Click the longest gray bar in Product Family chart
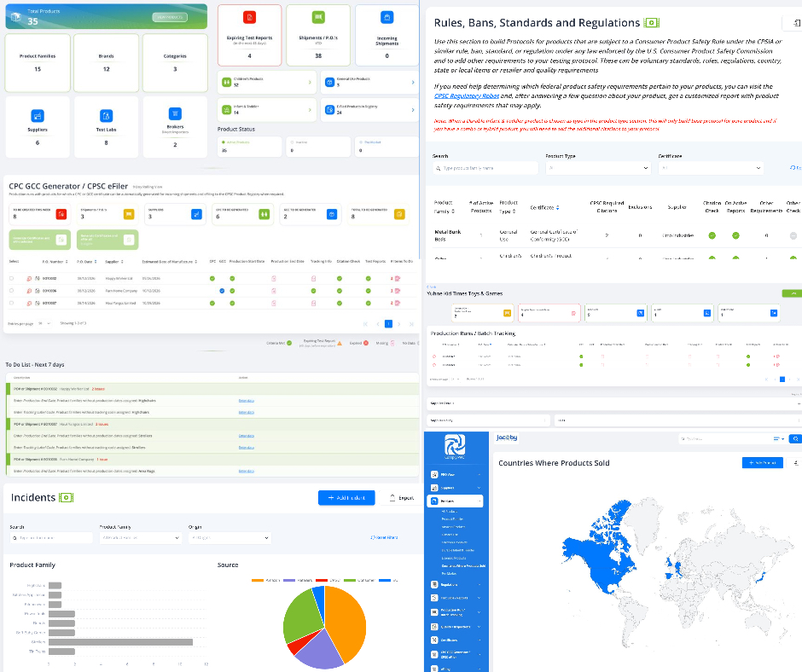 pos(120,642)
